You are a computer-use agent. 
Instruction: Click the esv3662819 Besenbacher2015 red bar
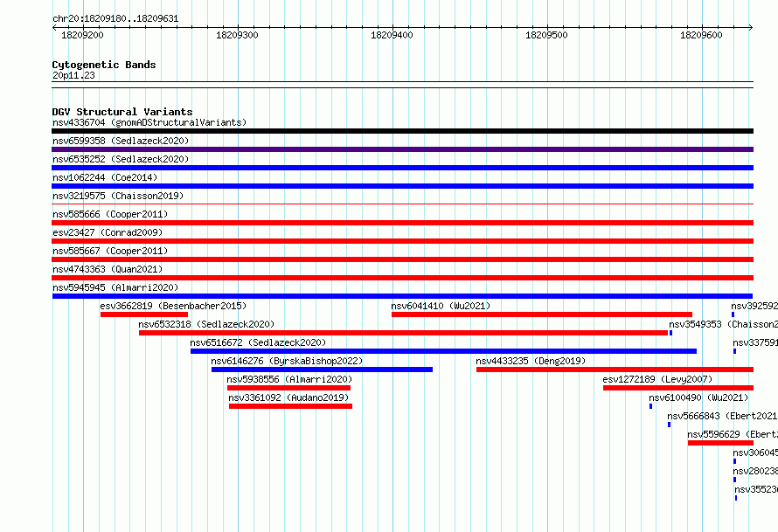click(x=144, y=314)
